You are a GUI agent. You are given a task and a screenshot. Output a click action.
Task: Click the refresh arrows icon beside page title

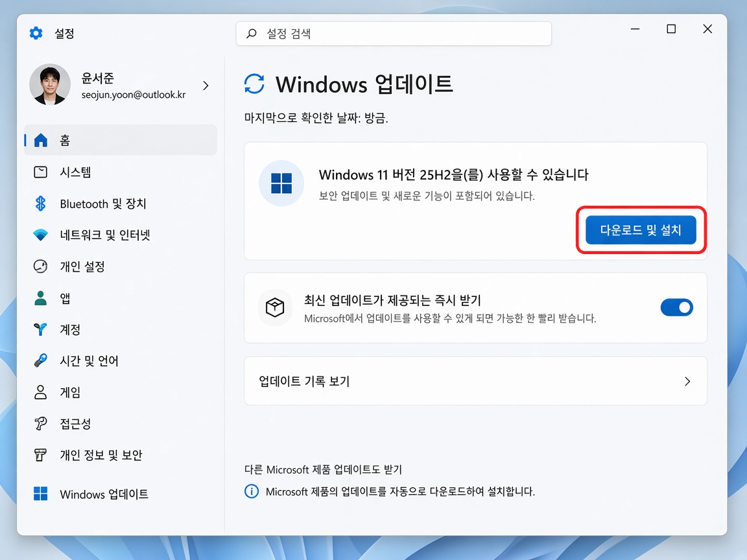point(254,84)
